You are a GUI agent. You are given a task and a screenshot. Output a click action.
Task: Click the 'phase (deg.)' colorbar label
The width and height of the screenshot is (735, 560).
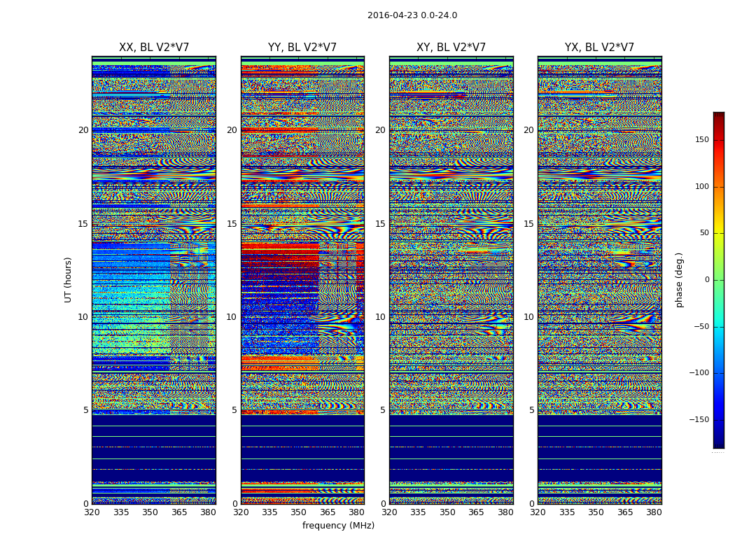click(679, 280)
